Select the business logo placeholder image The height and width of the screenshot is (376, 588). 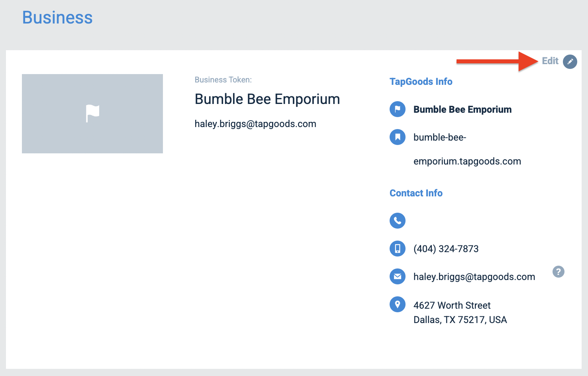coord(92,114)
